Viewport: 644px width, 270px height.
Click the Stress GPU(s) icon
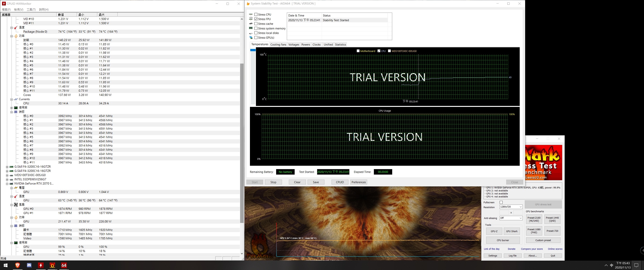pyautogui.click(x=251, y=37)
